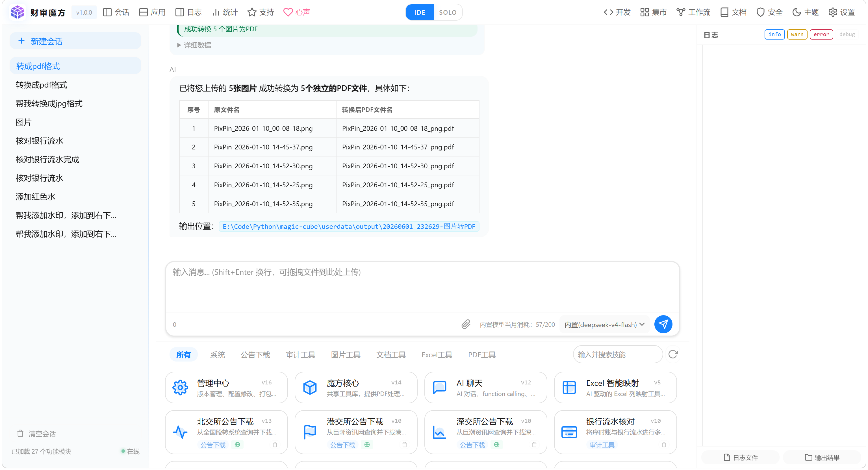Open conversation 添加红色水

(x=75, y=197)
